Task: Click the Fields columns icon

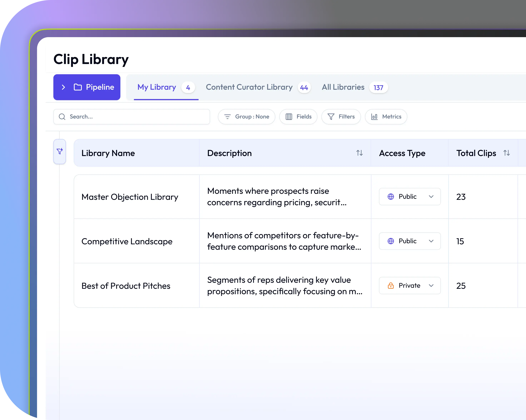Action: tap(289, 117)
